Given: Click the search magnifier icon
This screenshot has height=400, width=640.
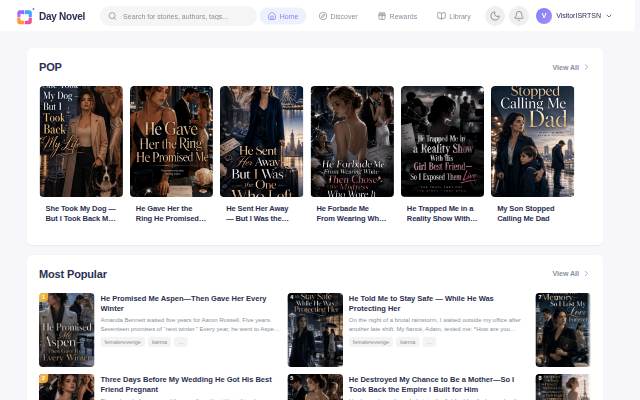Looking at the screenshot, I should click(112, 16).
